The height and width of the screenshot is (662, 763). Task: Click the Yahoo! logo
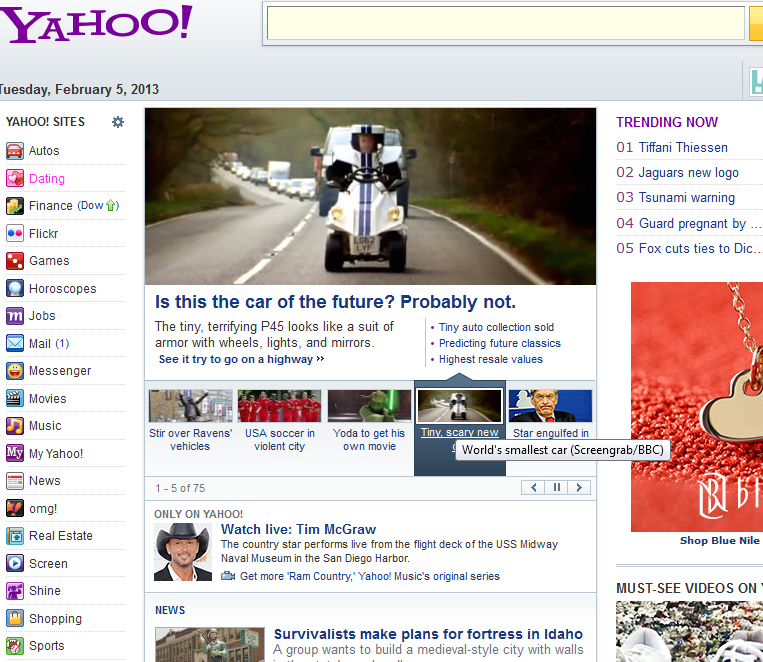(x=95, y=23)
